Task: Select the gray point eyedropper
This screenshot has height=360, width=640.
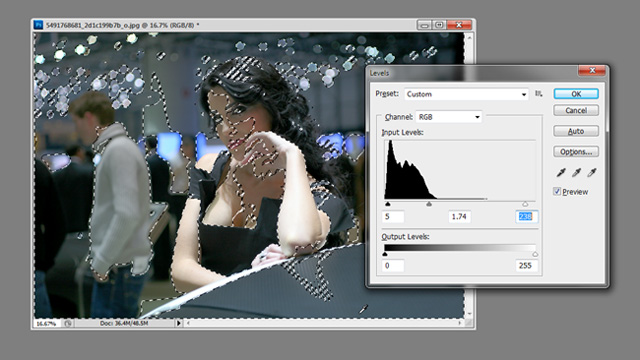Action: pos(576,173)
